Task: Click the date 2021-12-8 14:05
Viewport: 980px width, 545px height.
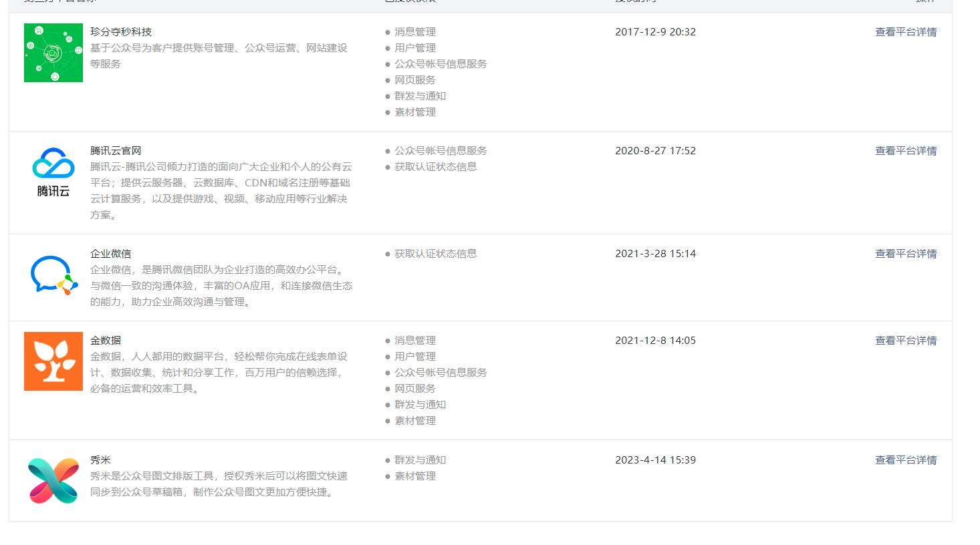Action: pos(656,341)
